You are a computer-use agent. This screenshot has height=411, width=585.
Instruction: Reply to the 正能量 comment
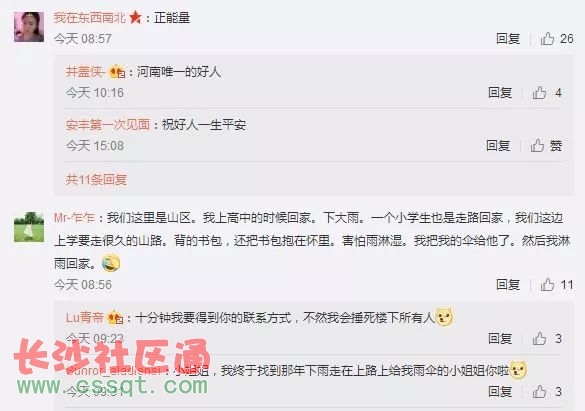point(508,38)
